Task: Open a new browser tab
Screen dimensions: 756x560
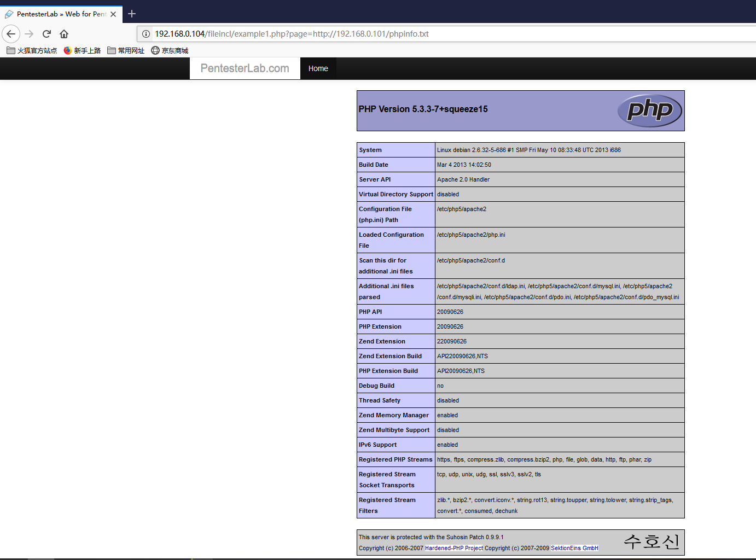Action: pos(132,14)
